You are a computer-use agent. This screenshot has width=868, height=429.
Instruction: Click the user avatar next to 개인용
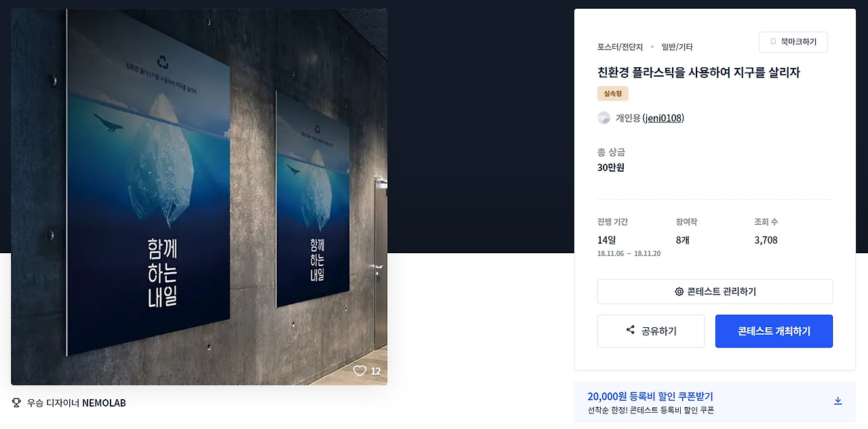(x=604, y=118)
